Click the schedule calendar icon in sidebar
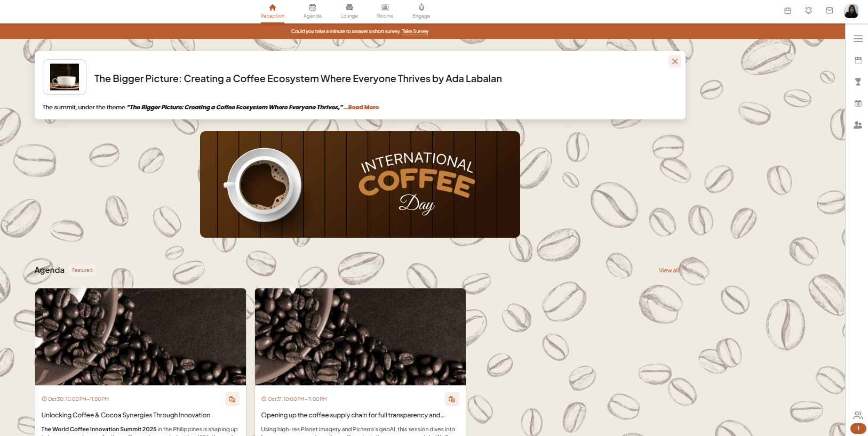This screenshot has width=868, height=436. point(858,103)
